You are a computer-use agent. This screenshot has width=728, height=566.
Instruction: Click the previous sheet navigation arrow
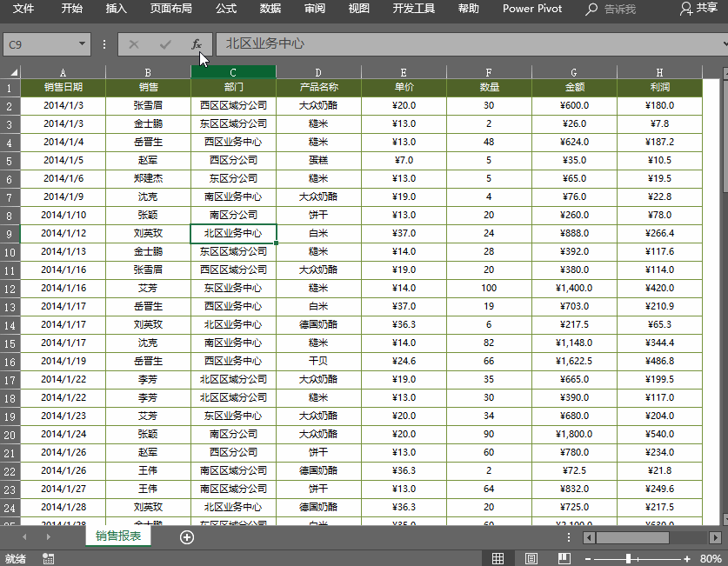pyautogui.click(x=24, y=537)
